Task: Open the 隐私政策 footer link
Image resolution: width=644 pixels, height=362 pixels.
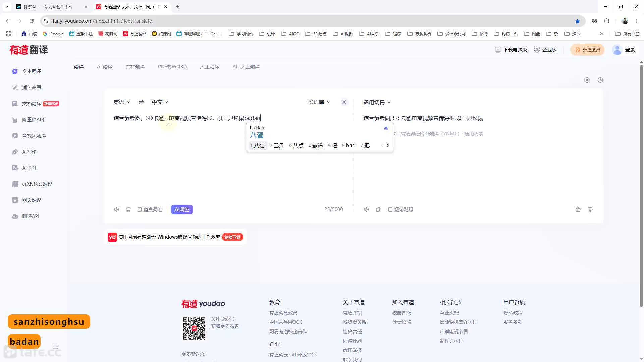Action: (x=513, y=313)
